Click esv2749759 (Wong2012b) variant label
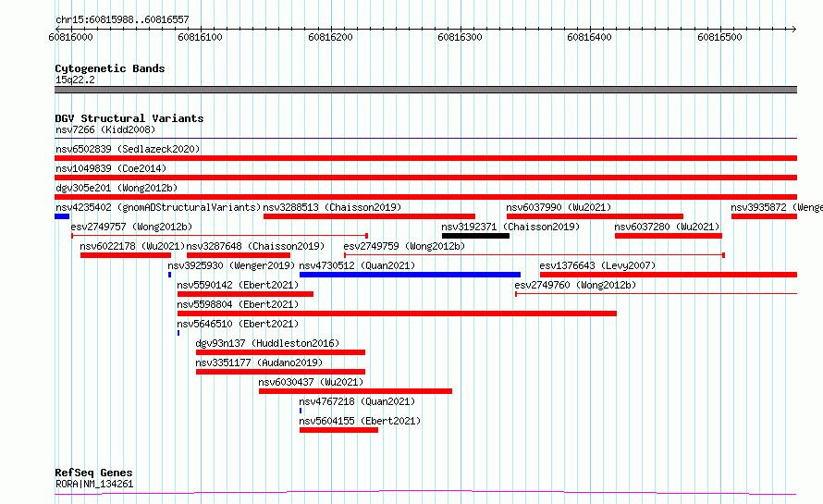Screen dimensions: 823x504 tap(404, 246)
